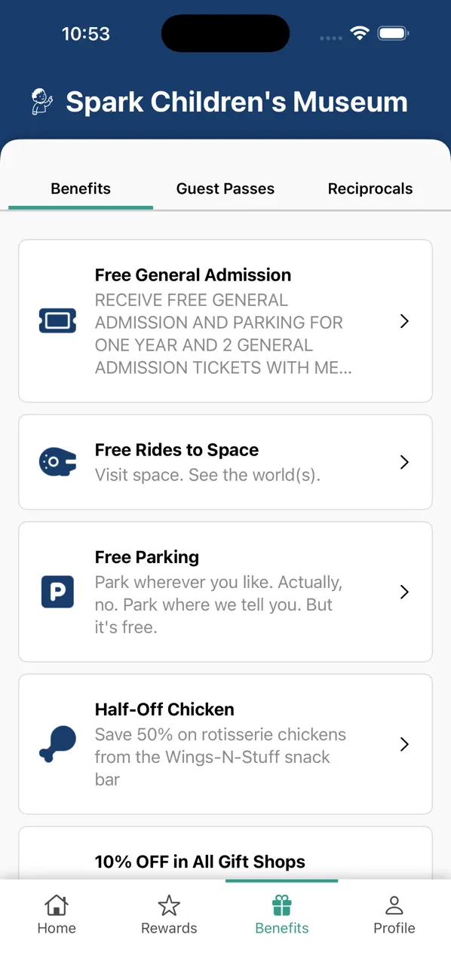Open the 10% OFF in All Gift Shops card

click(x=226, y=853)
